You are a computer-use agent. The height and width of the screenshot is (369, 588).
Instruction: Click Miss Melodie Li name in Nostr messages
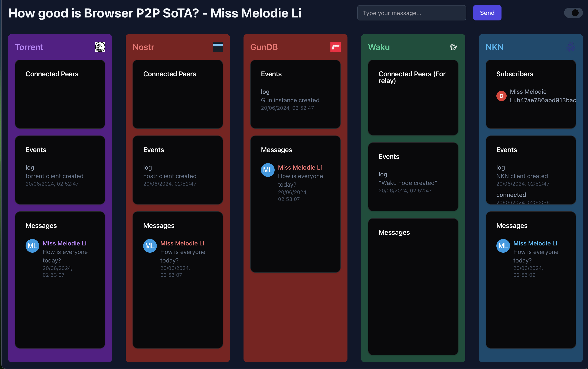tap(182, 243)
